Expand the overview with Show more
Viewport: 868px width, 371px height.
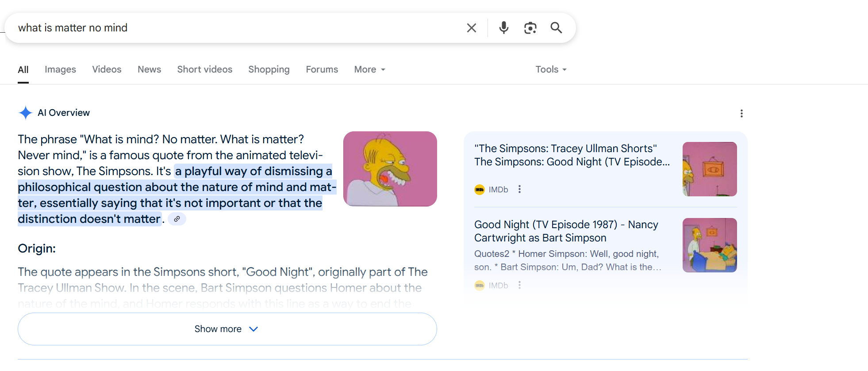(x=227, y=329)
